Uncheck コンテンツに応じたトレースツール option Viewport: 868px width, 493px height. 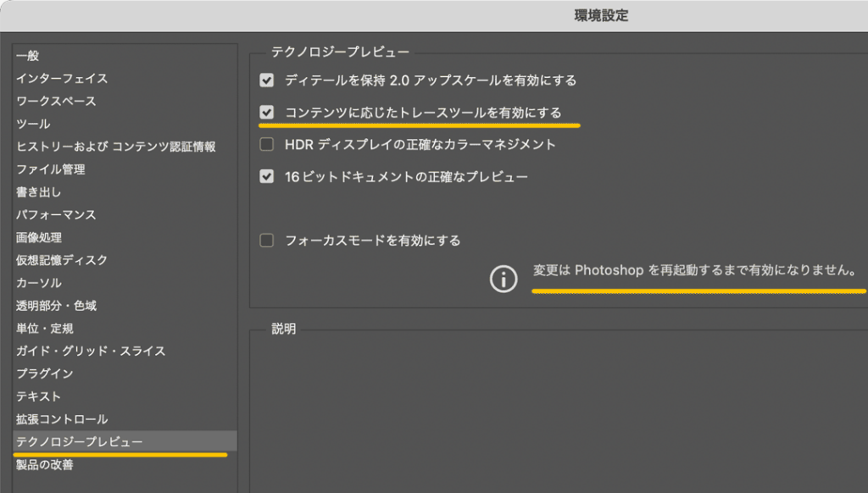pyautogui.click(x=267, y=113)
